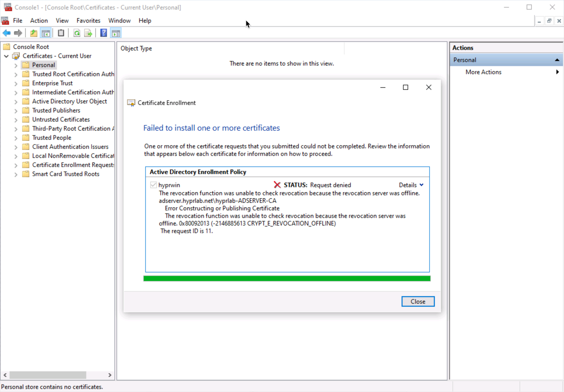Click the Trusted People folder icon
The image size is (564, 392).
click(26, 138)
